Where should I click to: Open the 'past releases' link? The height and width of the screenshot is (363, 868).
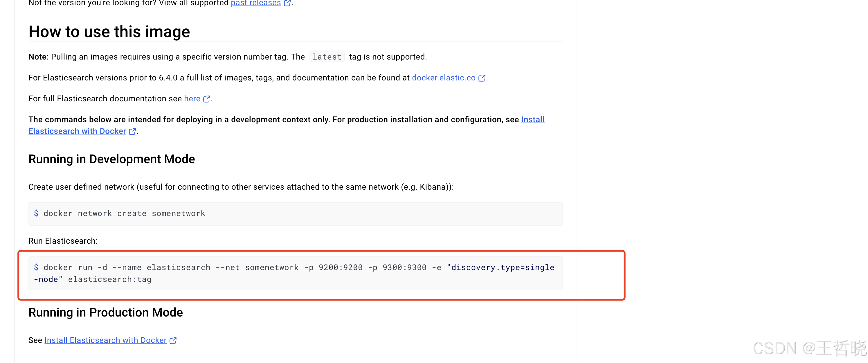coord(255,3)
